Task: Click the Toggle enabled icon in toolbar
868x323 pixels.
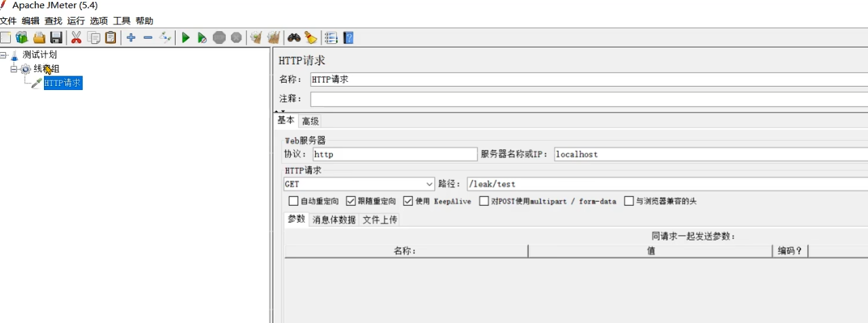Action: [x=165, y=38]
